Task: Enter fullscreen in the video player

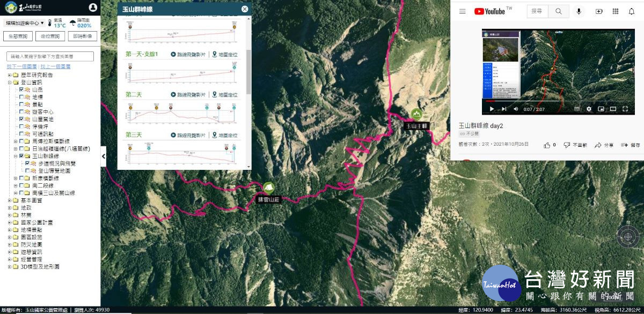Action: click(625, 109)
